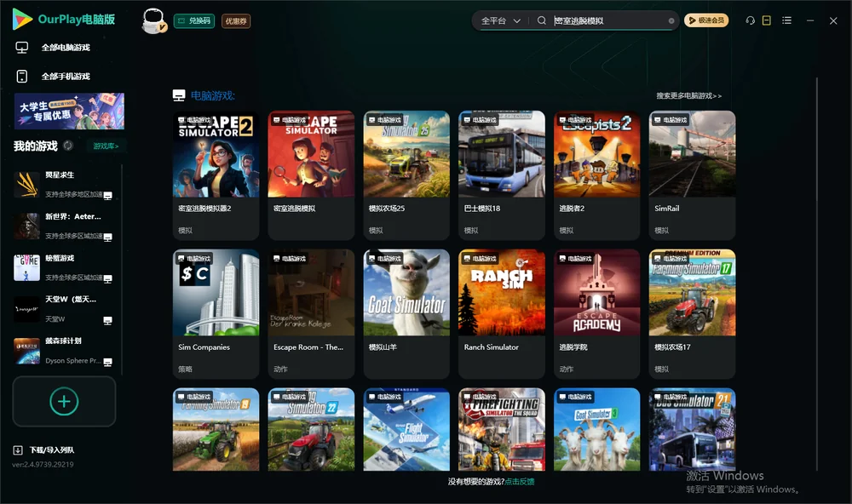852x504 pixels.
Task: Open the 巴士模拟18 game card
Action: tap(502, 175)
